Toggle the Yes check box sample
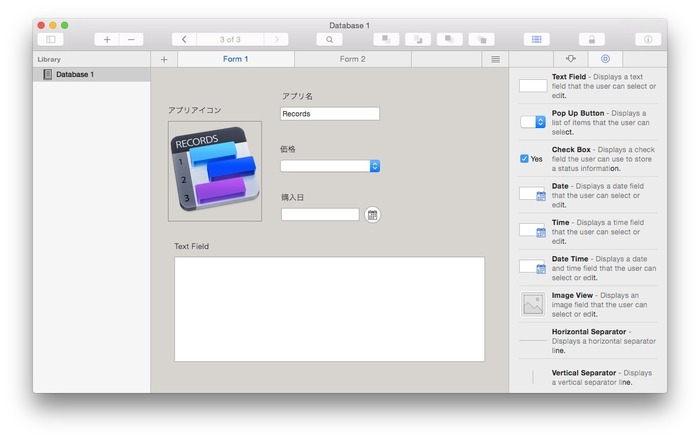 coord(524,159)
